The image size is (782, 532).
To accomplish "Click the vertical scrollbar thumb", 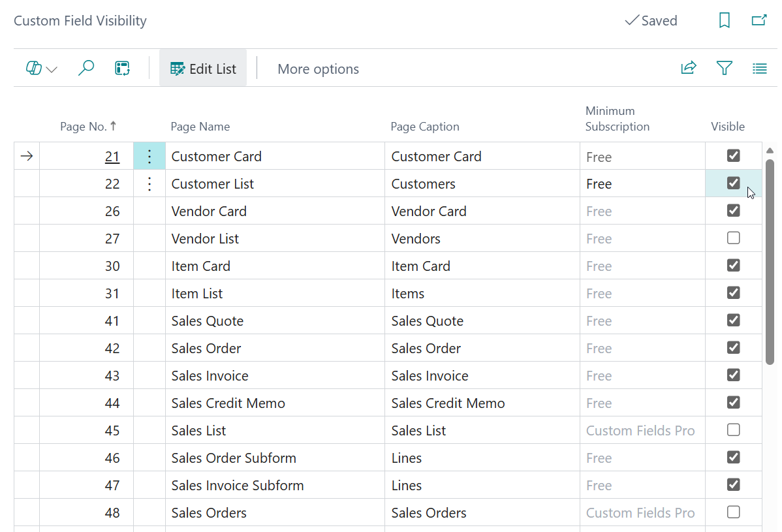I will pyautogui.click(x=770, y=261).
